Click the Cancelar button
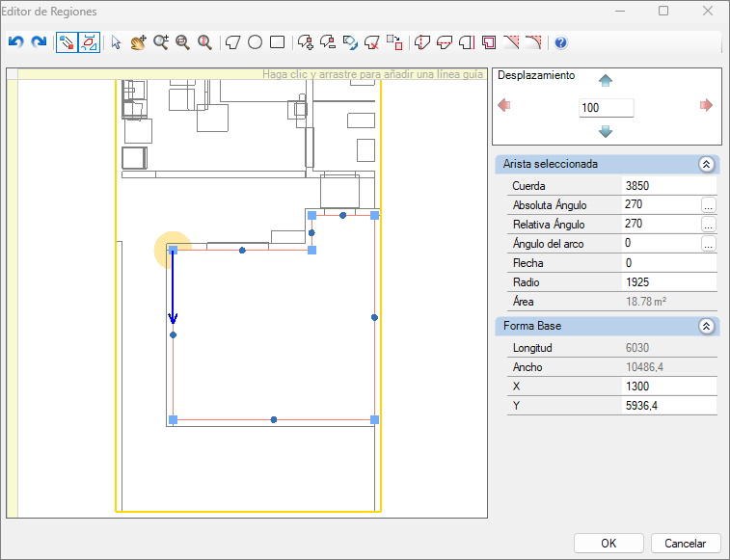Image resolution: width=730 pixels, height=560 pixels. (x=685, y=544)
